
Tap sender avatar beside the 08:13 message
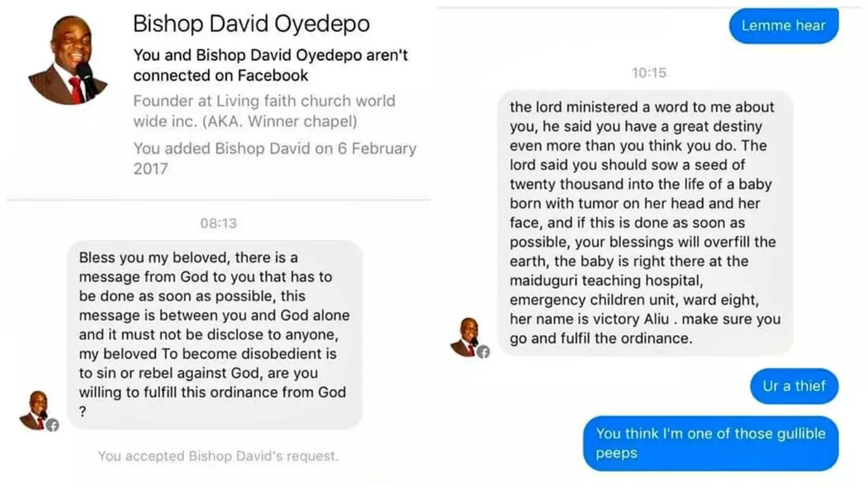[x=36, y=410]
